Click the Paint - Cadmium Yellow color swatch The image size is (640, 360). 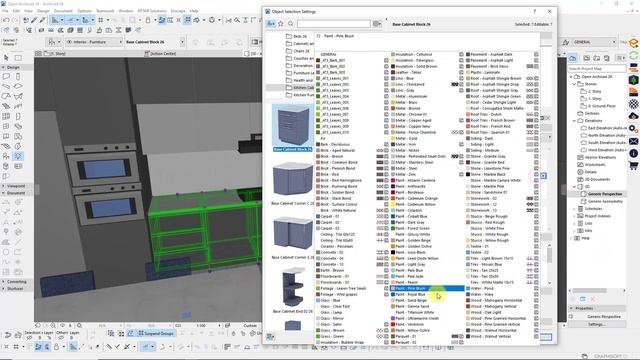point(393,204)
